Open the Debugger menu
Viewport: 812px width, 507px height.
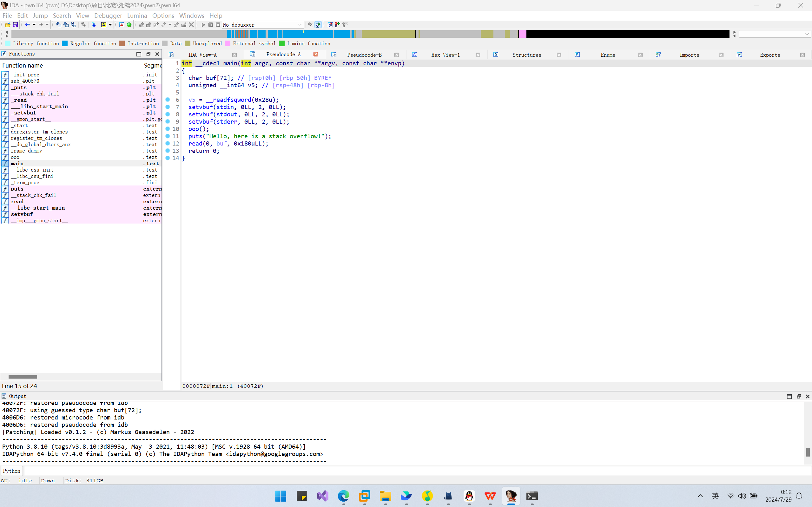pyautogui.click(x=108, y=16)
